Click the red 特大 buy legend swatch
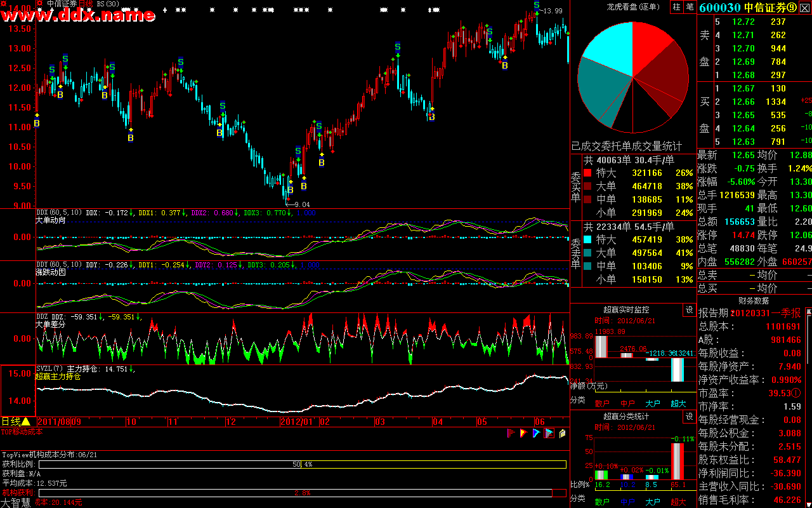The width and height of the screenshot is (812, 508). click(587, 173)
